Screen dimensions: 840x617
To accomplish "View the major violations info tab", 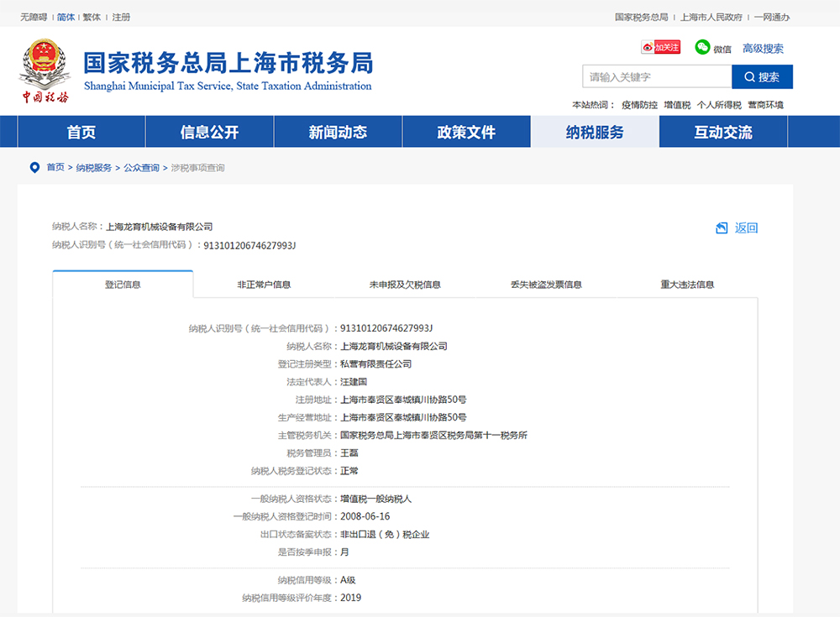I will coord(687,285).
